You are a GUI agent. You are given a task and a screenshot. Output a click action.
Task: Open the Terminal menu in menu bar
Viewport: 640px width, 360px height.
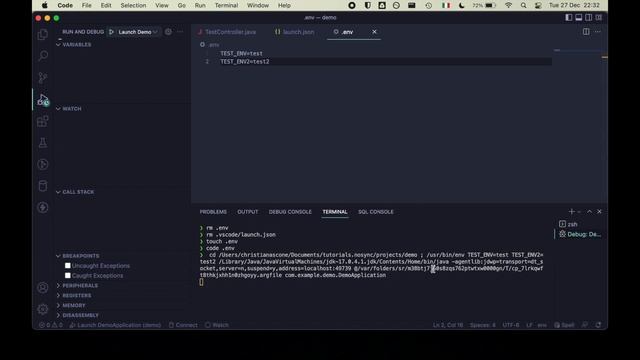click(226, 5)
